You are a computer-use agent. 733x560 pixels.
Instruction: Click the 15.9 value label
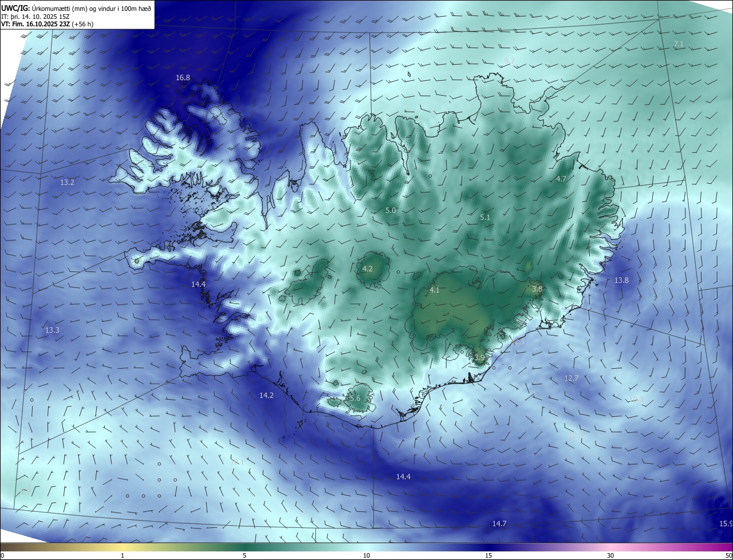[x=726, y=524]
